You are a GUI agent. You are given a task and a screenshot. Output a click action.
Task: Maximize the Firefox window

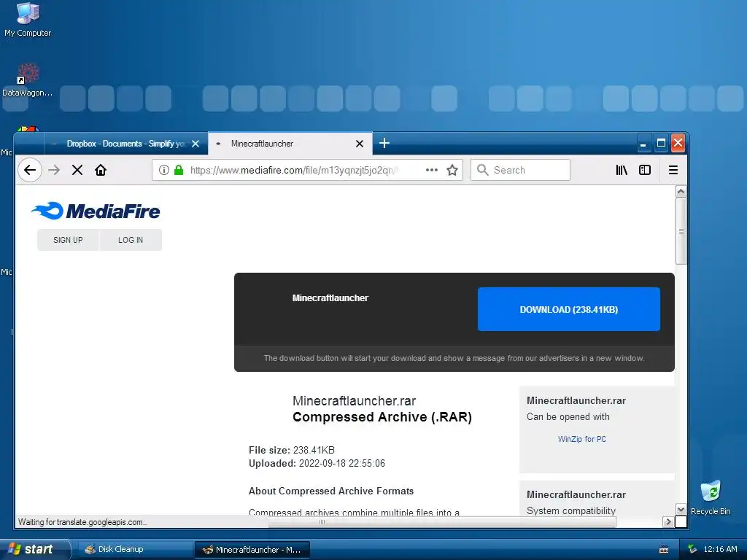click(x=661, y=144)
